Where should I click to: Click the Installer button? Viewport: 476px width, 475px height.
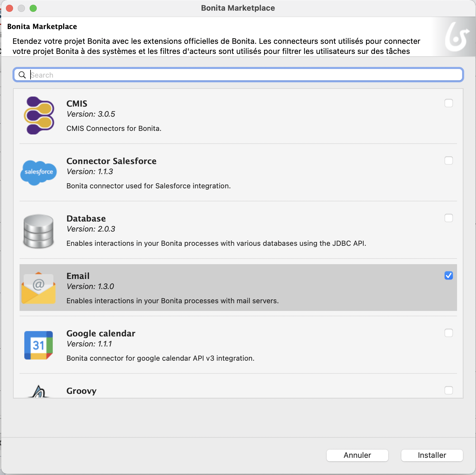tap(432, 455)
